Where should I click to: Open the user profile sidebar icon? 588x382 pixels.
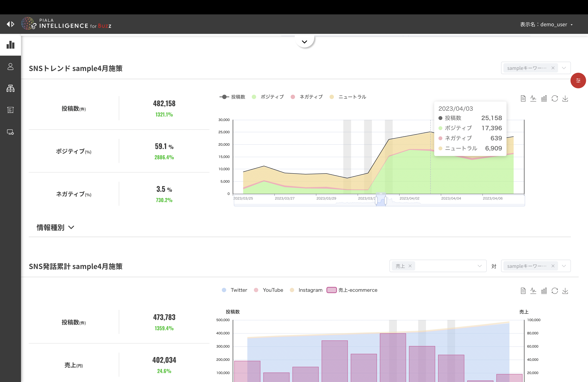(10, 67)
